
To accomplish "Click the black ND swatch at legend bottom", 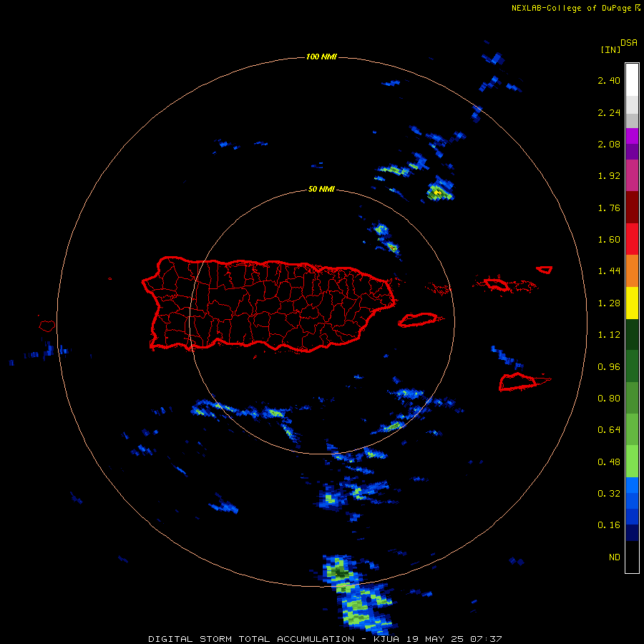I will tap(632, 557).
